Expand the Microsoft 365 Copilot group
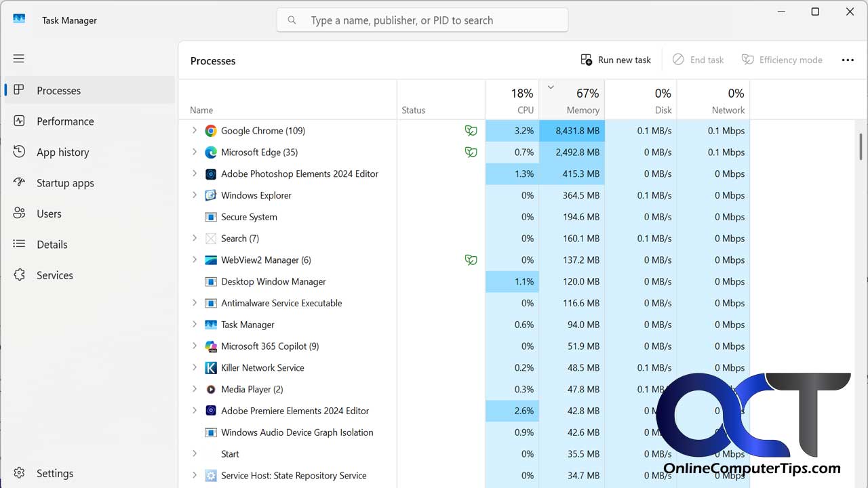The width and height of the screenshot is (868, 488). pyautogui.click(x=194, y=346)
